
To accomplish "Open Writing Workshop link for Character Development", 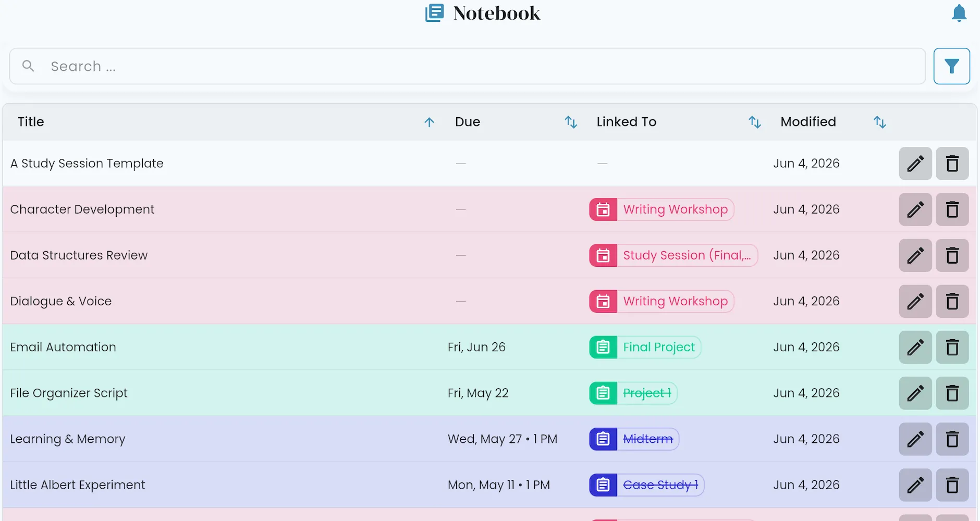I will (661, 209).
